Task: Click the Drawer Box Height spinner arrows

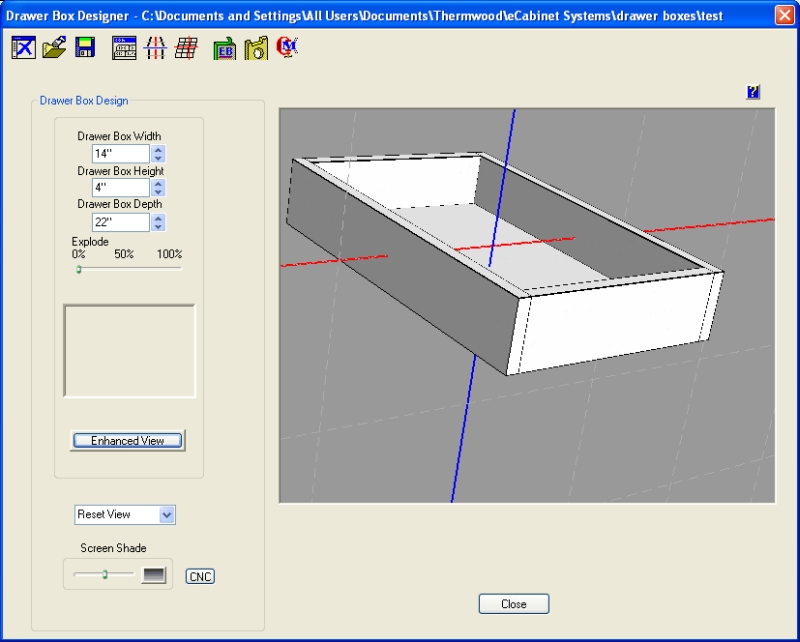Action: point(158,188)
